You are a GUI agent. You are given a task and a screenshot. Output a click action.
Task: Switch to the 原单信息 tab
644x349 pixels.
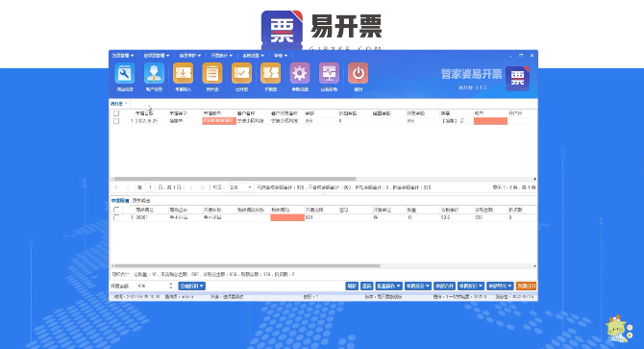point(141,201)
